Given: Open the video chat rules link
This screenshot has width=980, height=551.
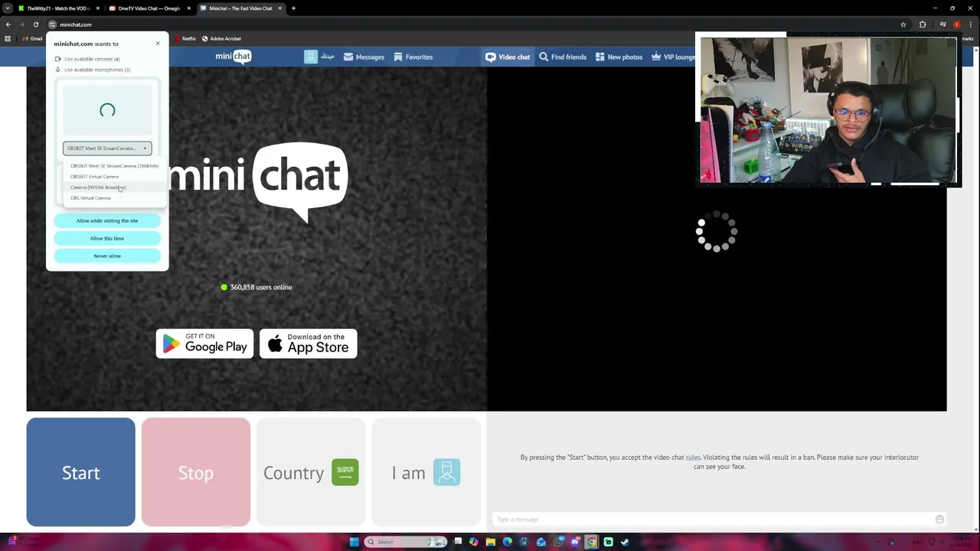Looking at the screenshot, I should point(693,457).
